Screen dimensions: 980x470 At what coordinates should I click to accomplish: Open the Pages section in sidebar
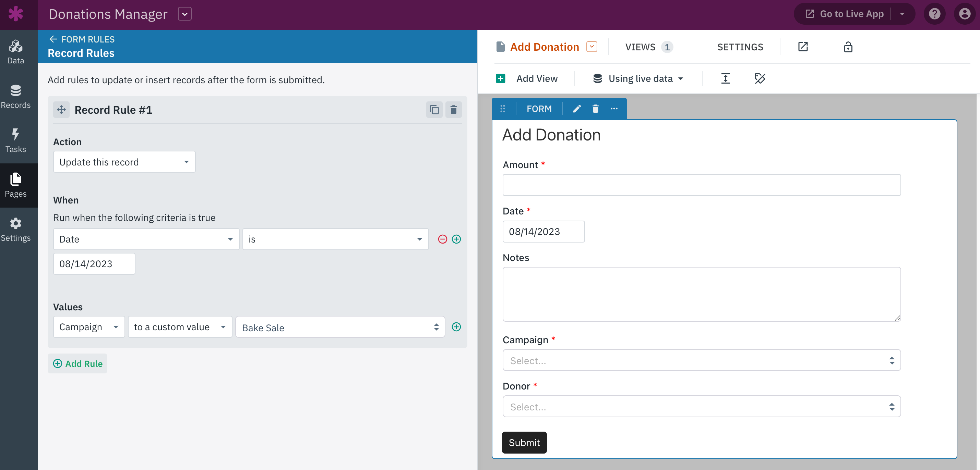click(15, 185)
